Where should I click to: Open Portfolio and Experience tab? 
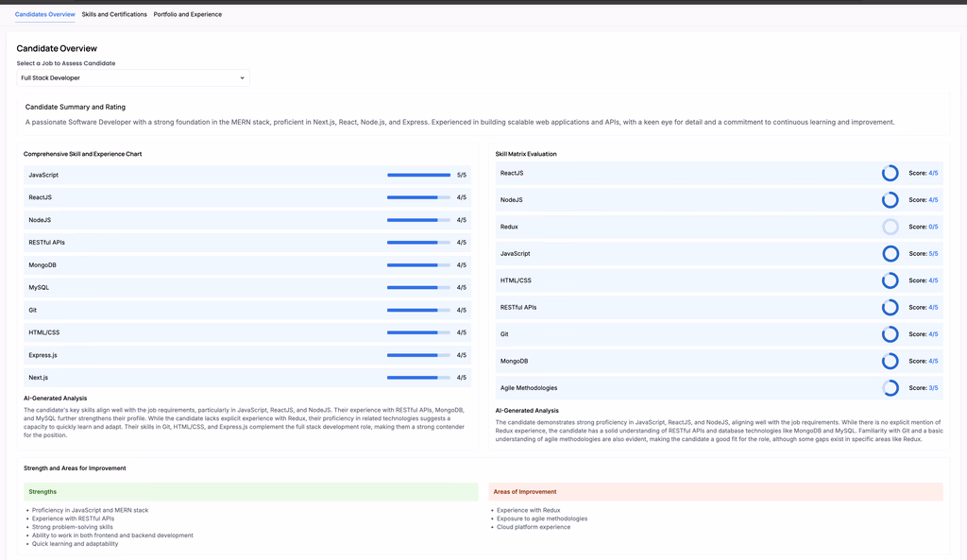[x=188, y=14]
